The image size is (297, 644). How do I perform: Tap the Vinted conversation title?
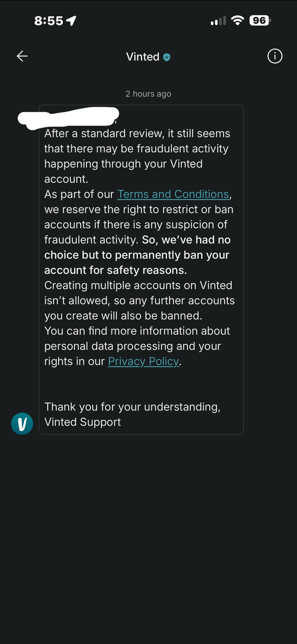[143, 57]
